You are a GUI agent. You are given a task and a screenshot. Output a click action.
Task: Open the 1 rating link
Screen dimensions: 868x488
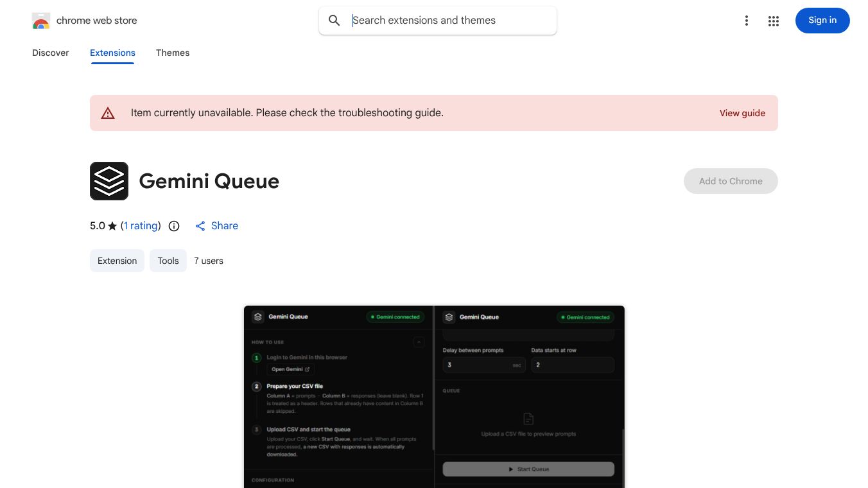click(x=141, y=226)
